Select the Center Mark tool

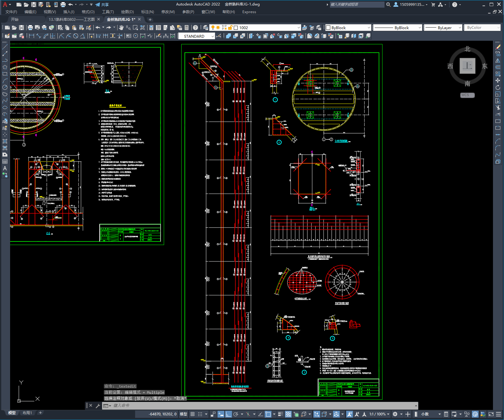[x=135, y=36]
